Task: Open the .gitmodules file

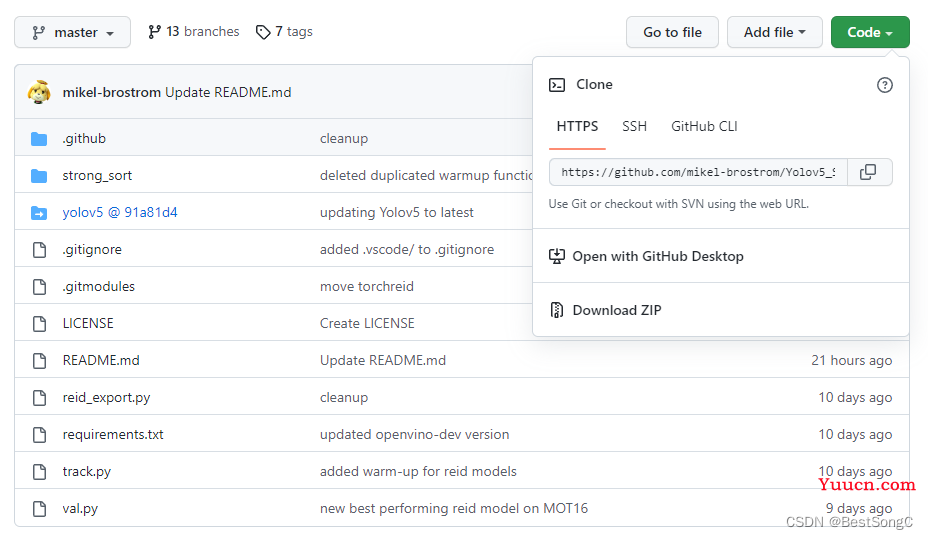Action: click(99, 286)
